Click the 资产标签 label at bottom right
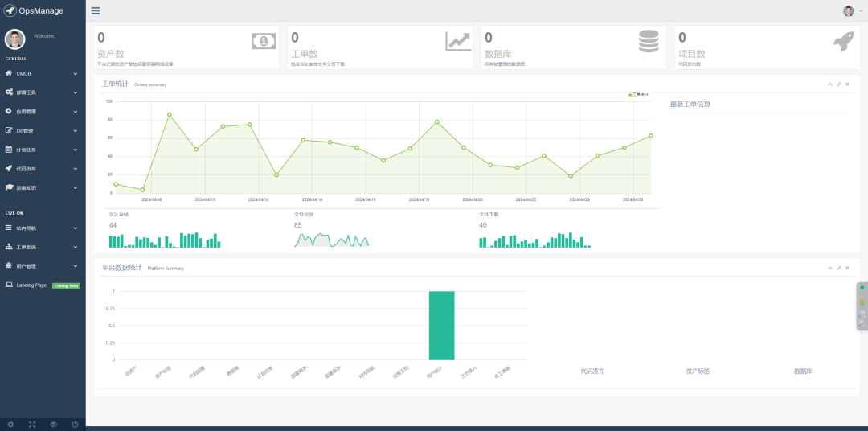 click(x=698, y=371)
